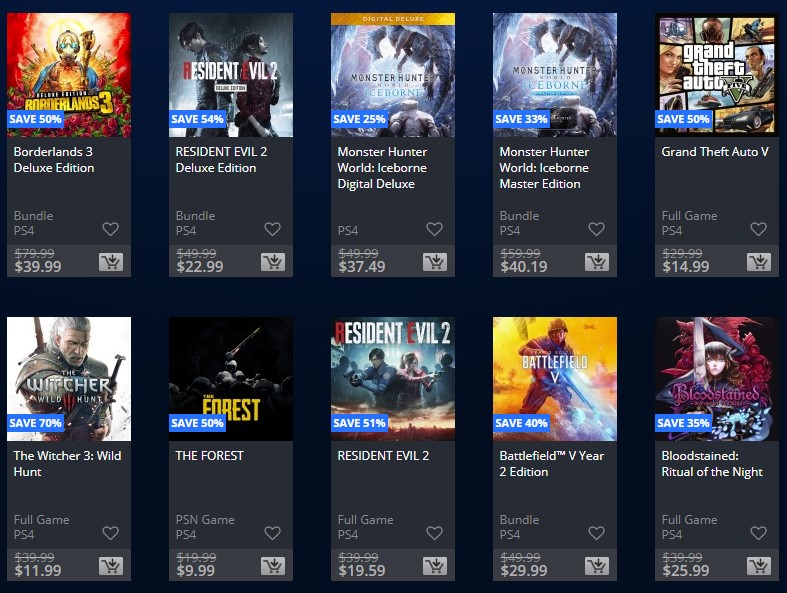The height and width of the screenshot is (593, 787).
Task: Add Battlefield V Year 2 Edition to cart
Action: 597,566
